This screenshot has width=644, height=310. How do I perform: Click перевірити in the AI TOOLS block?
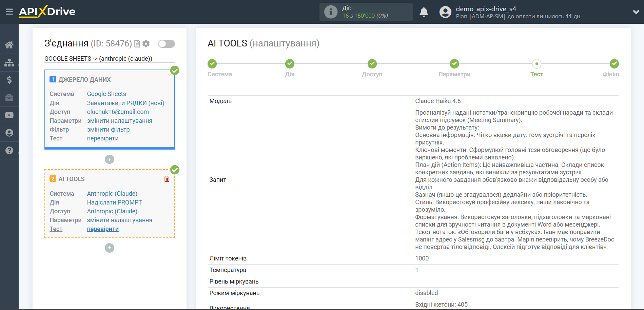click(x=103, y=229)
